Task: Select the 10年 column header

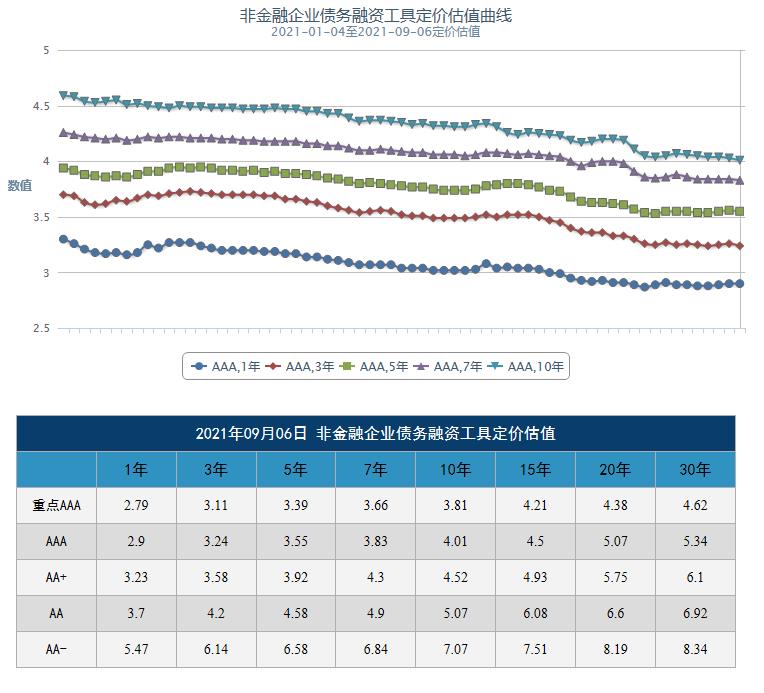Action: (x=455, y=469)
